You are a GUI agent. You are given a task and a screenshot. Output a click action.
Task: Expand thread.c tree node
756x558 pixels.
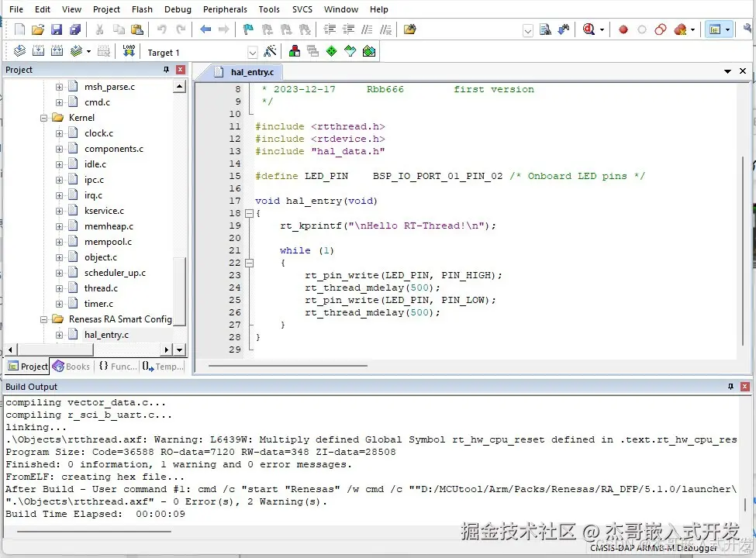pos(59,288)
